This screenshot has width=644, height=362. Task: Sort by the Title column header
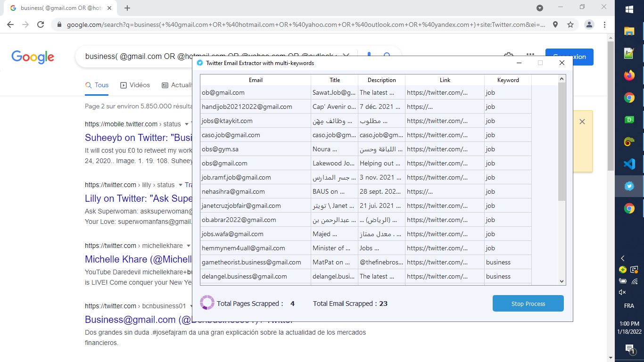pos(335,80)
